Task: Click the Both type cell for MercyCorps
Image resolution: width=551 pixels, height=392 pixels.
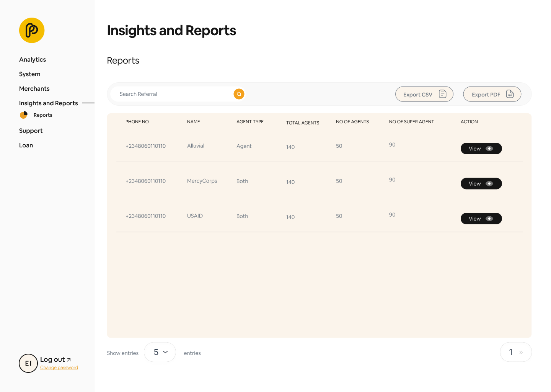Action: [x=242, y=181]
